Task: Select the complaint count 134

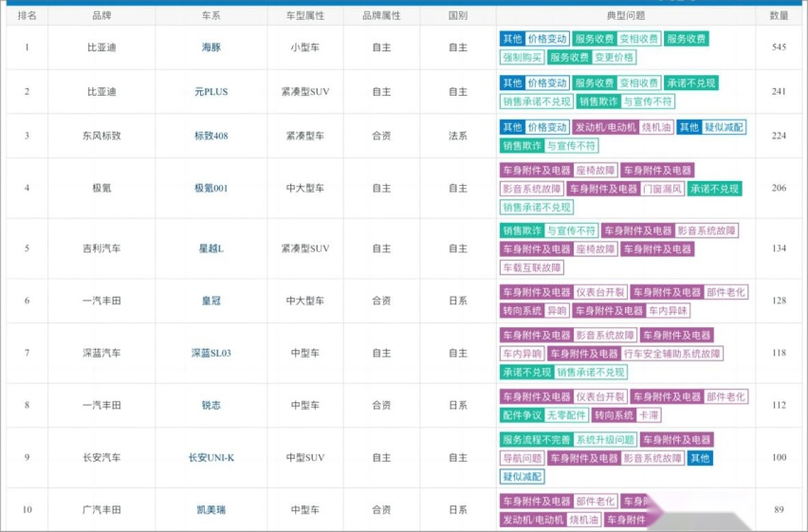Action: pos(780,248)
